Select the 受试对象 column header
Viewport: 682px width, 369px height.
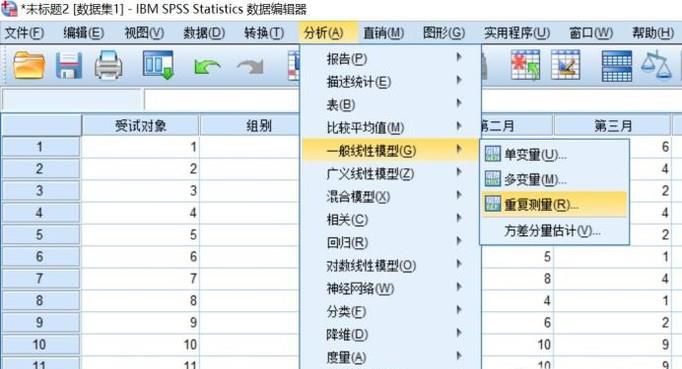click(x=140, y=126)
